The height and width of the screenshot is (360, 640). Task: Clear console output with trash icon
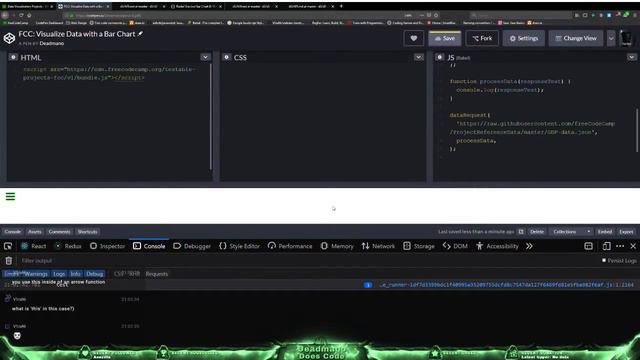point(9,261)
